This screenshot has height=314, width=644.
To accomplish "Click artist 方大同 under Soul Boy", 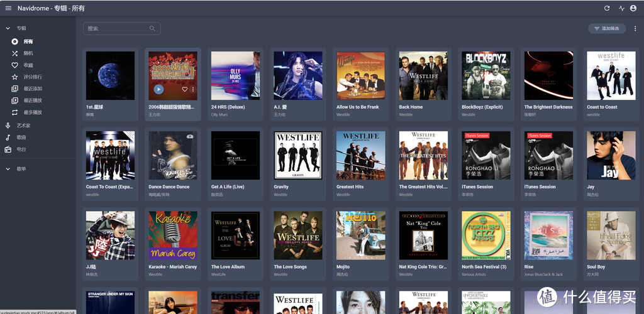I will 592,274.
